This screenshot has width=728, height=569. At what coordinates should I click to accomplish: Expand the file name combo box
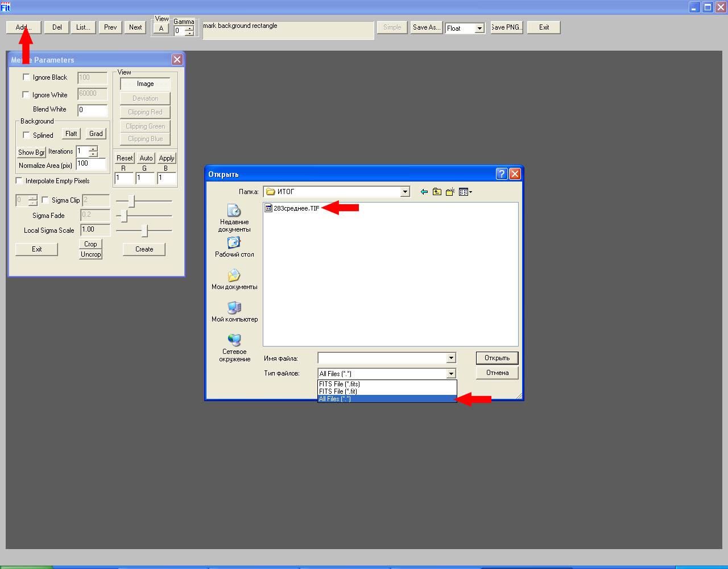451,358
